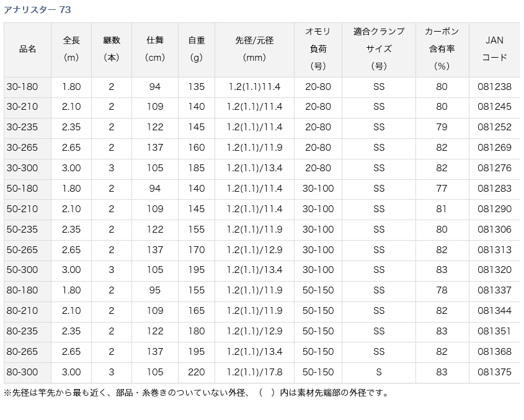Click JAN code 081313
Screen dimensions: 524x420
495,250
